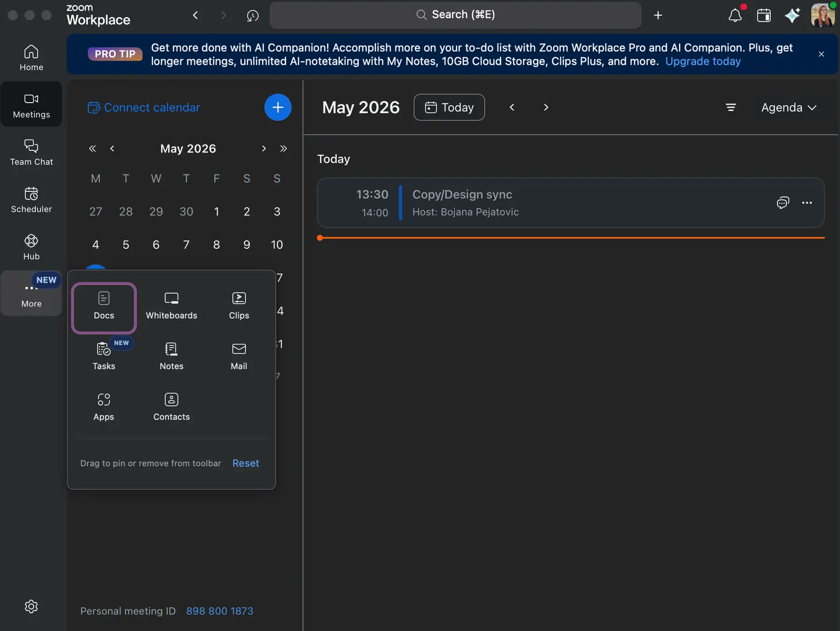Click personal meeting ID 898 800 1873

(219, 611)
